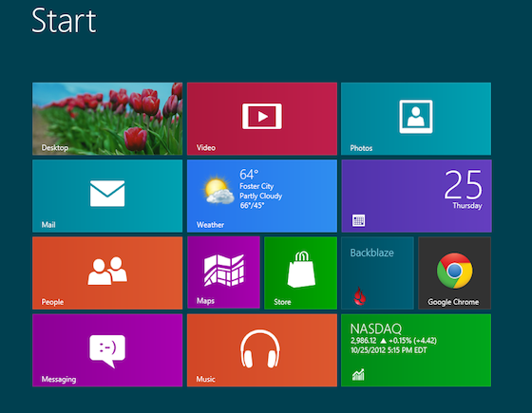
Task: Click the Backblaze tile title
Action: [371, 253]
